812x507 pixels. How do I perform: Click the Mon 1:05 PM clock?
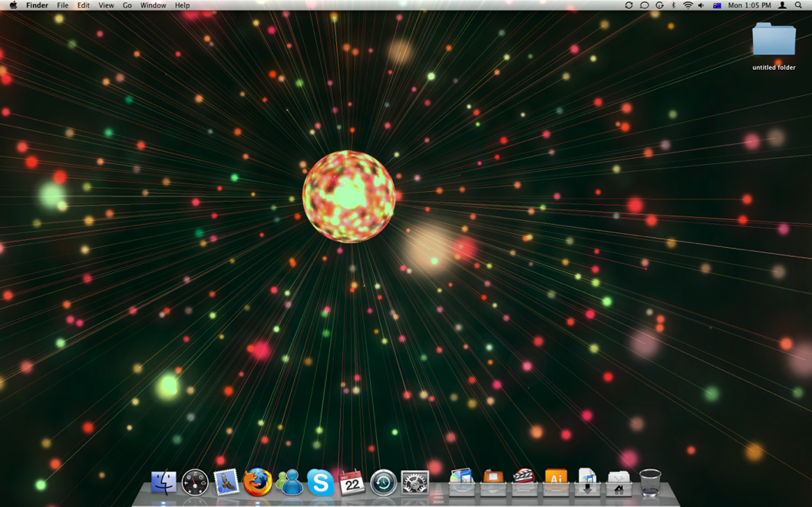749,5
